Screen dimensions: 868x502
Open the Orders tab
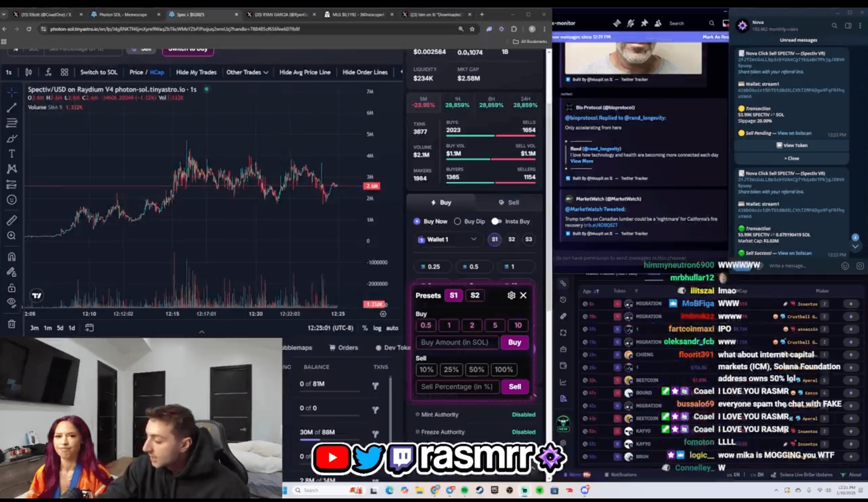[344, 348]
